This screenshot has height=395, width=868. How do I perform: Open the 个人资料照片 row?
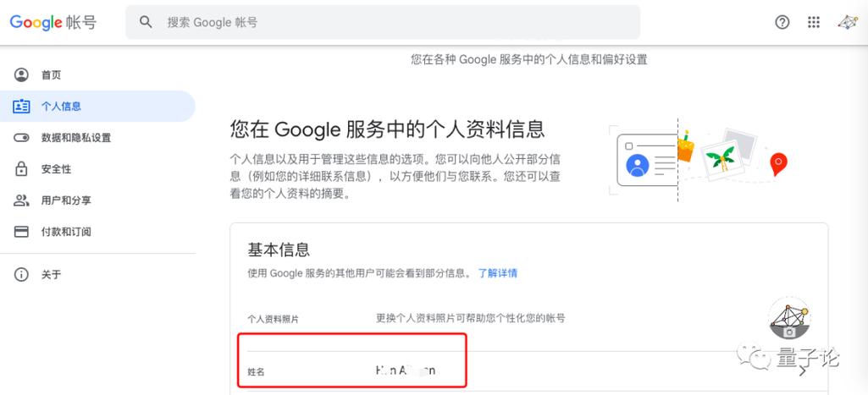[x=528, y=319]
